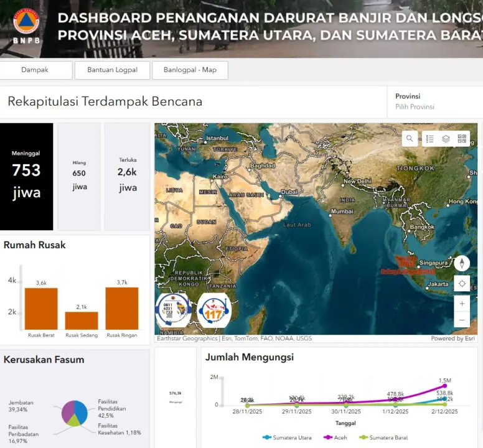Image resolution: width=483 pixels, height=448 pixels.
Task: Click the 576,3k Mengungsi indicator
Action: coord(176,397)
